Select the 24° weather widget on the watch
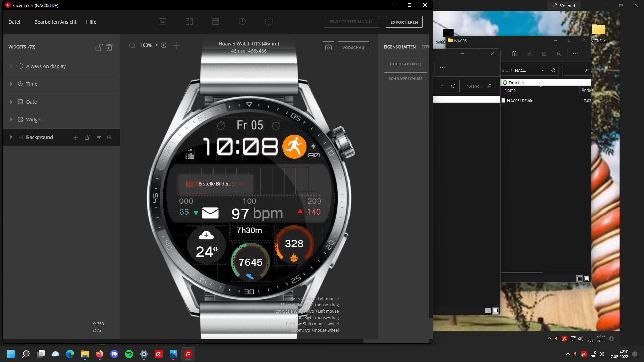This screenshot has width=644, height=362. (x=206, y=245)
